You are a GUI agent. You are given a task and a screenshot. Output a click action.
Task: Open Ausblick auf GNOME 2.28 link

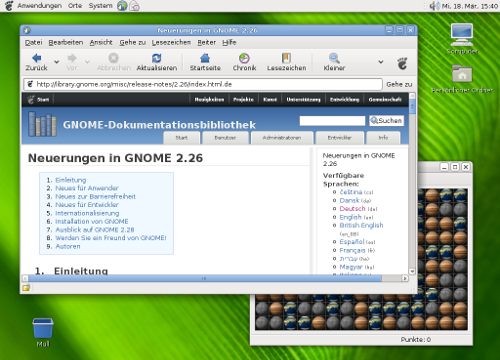tap(95, 230)
